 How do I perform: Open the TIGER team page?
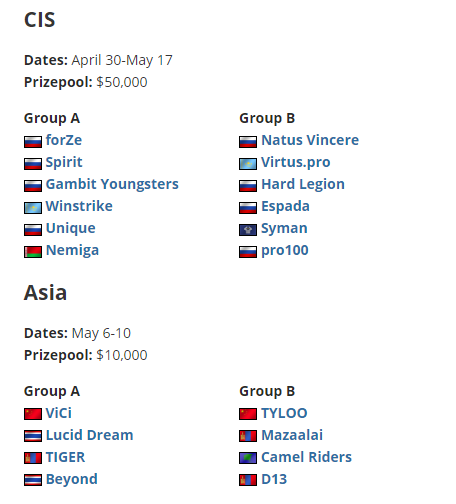click(x=66, y=457)
